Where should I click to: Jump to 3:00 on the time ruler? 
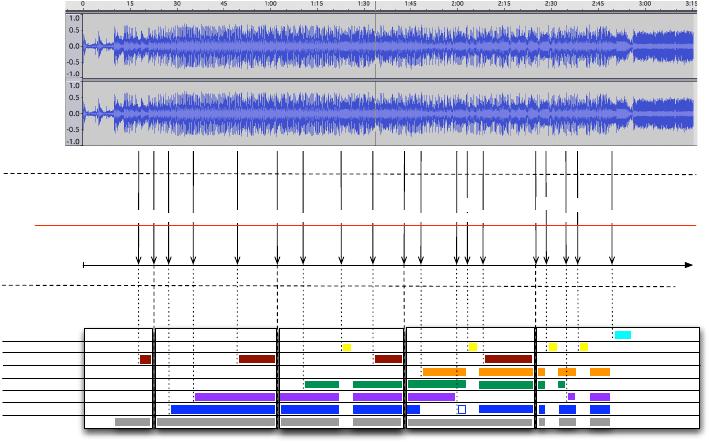point(643,5)
